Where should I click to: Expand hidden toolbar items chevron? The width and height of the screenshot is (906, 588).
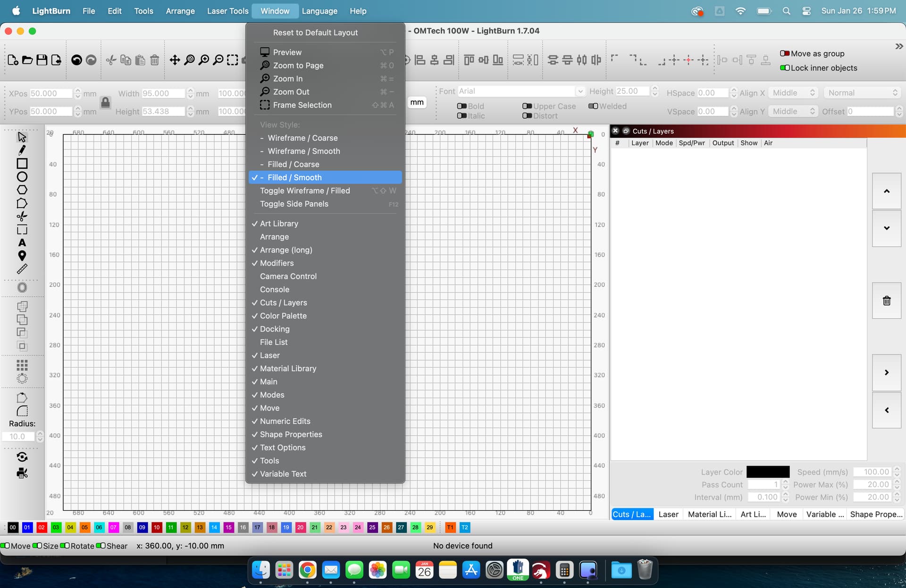(899, 46)
